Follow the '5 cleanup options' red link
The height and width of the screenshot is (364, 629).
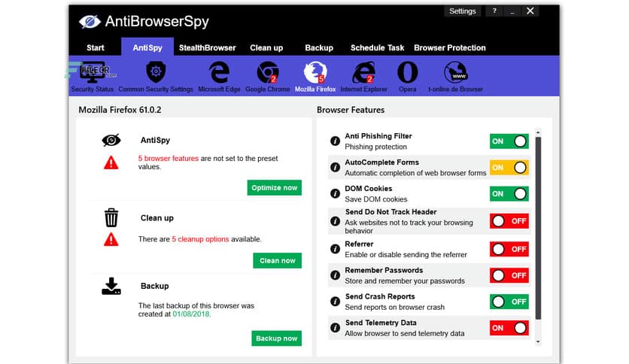pyautogui.click(x=200, y=239)
